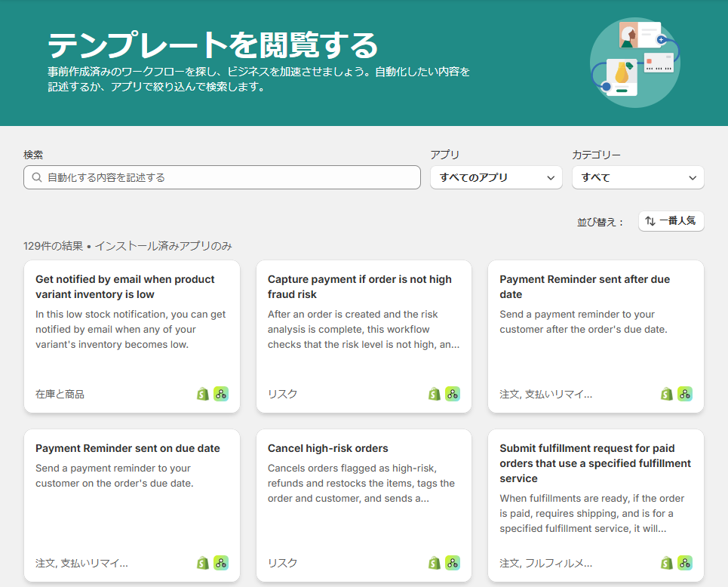This screenshot has width=728, height=587.
Task: Click the chevron arrow in the すべてのアプリ dropdown
Action: coord(551,178)
